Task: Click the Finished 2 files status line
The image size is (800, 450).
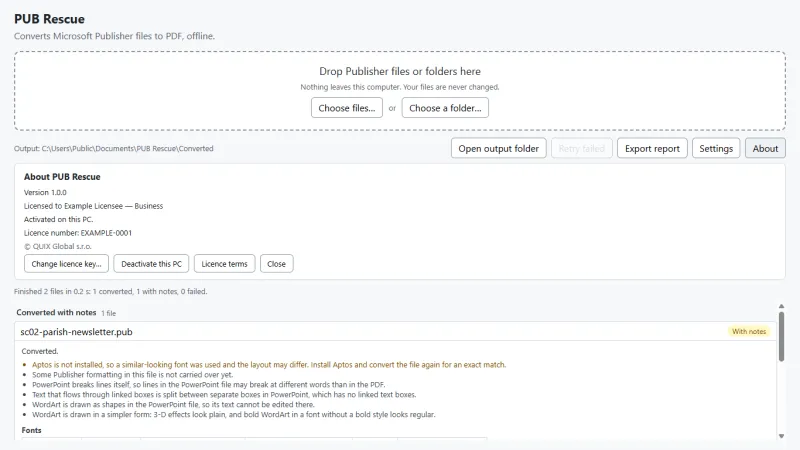Action: coord(110,291)
